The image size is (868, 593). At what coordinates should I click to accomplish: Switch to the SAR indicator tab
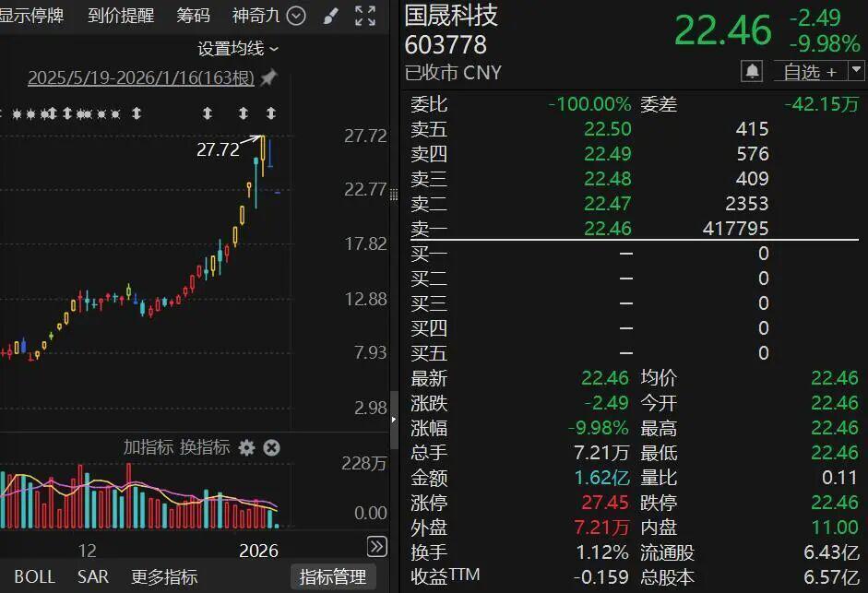tap(93, 577)
